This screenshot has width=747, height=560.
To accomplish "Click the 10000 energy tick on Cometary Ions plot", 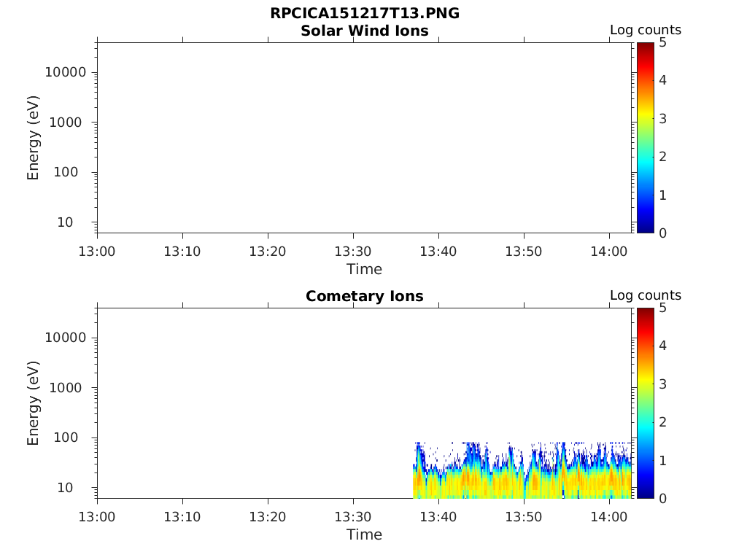I will click(65, 338).
